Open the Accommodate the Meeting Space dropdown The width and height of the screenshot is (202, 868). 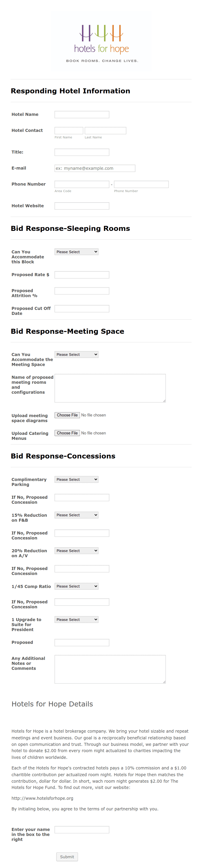76,355
